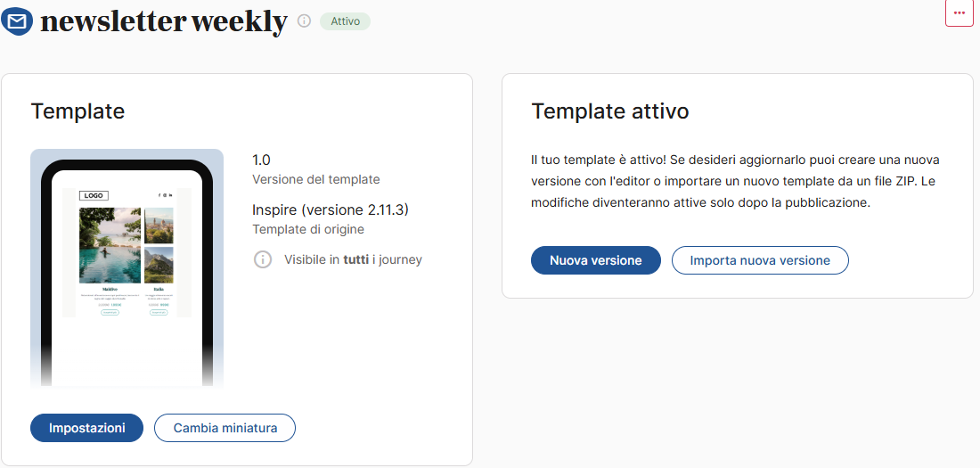
Task: Click the newsletter weekly page title
Action: (164, 22)
